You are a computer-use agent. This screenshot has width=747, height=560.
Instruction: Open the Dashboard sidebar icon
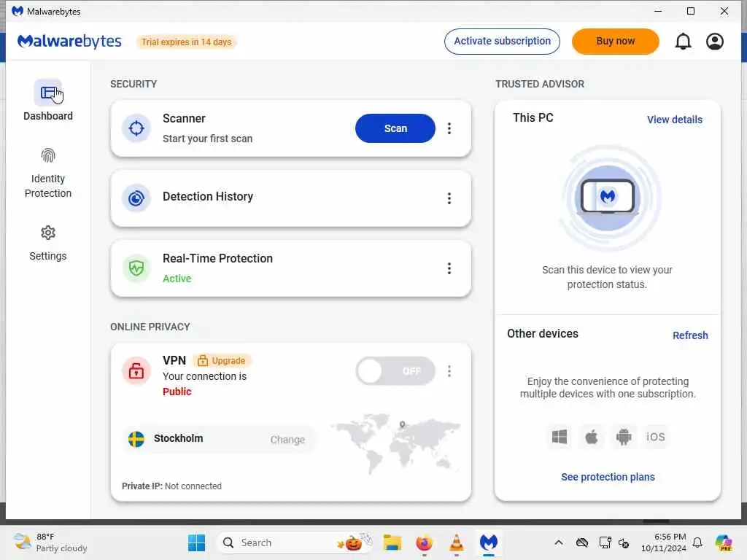47,93
